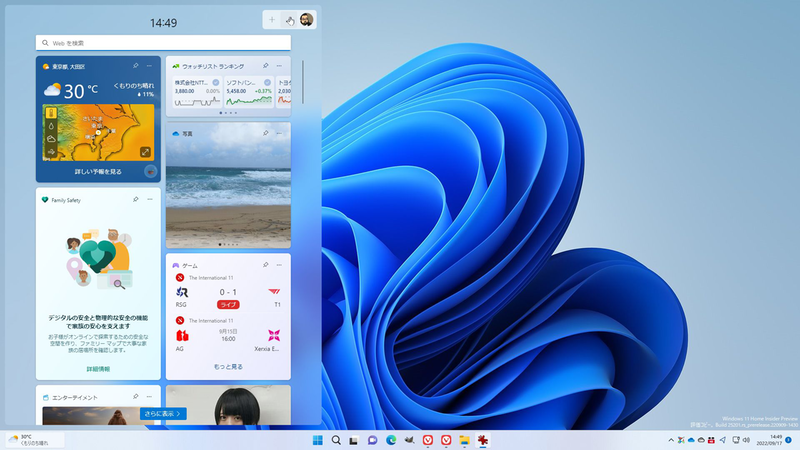Open the profile avatar settings
800x450 pixels.
coord(307,20)
